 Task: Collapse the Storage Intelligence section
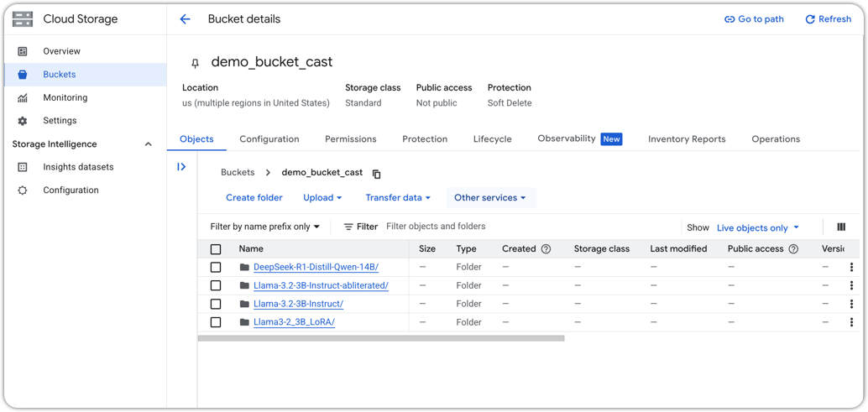[x=148, y=144]
